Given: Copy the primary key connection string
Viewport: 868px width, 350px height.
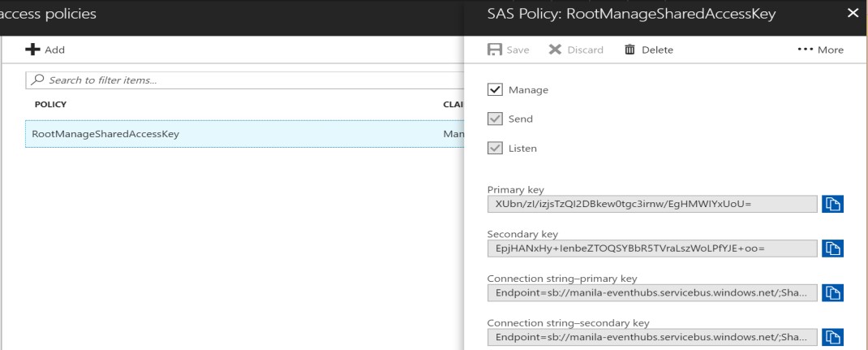Looking at the screenshot, I should click(832, 292).
